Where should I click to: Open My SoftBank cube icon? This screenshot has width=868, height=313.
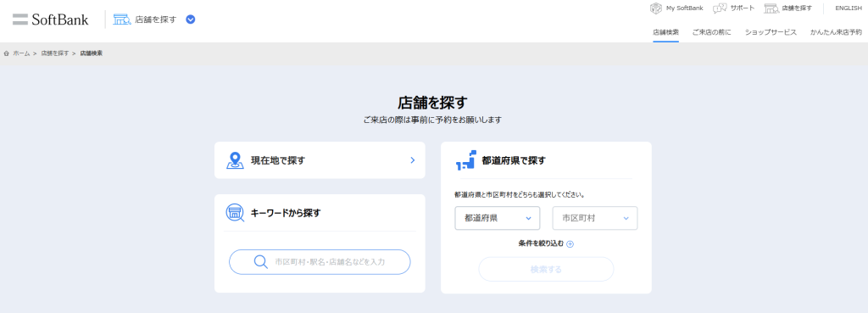click(x=656, y=8)
